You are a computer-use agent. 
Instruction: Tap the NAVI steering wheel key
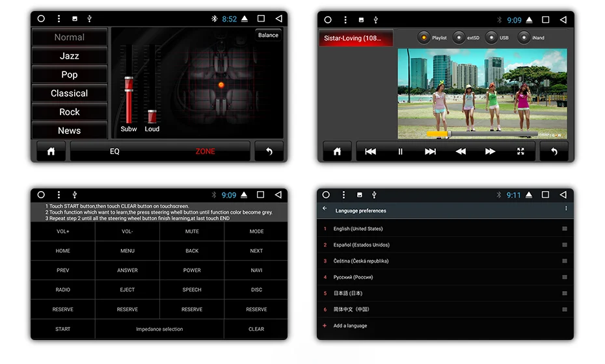(x=256, y=270)
